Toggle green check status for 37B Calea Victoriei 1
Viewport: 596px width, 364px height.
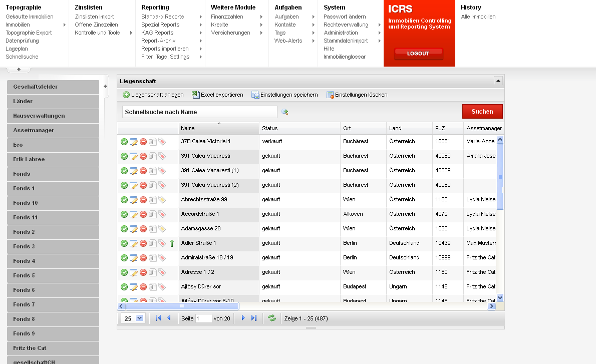[124, 142]
